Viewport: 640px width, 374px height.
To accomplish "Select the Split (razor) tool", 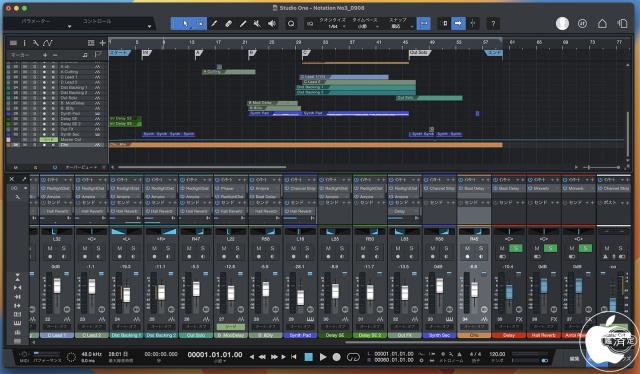I will (214, 24).
